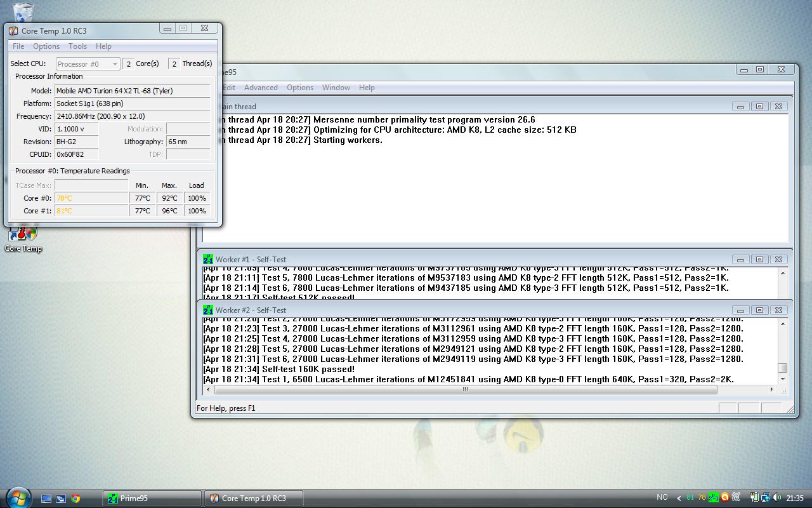The image size is (812, 508).
Task: Open the Options menu in Core Temp
Action: point(46,46)
